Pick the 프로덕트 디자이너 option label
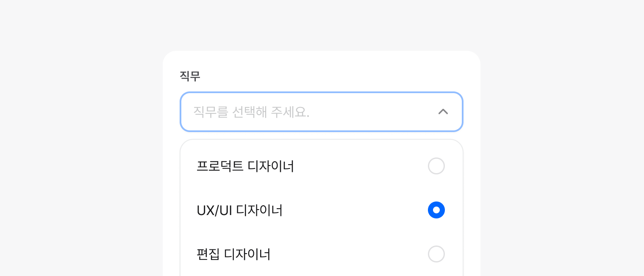The image size is (644, 276). pos(245,166)
